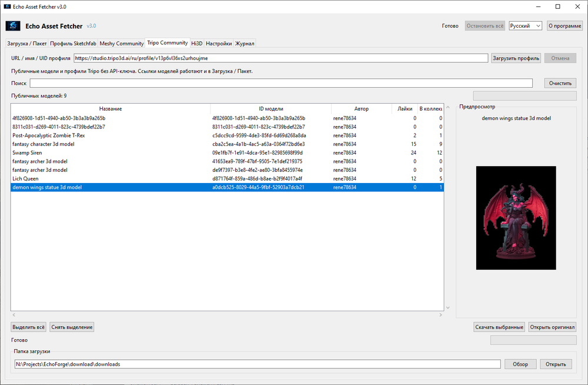
Task: Sort by the Автор column header
Action: tap(362, 108)
